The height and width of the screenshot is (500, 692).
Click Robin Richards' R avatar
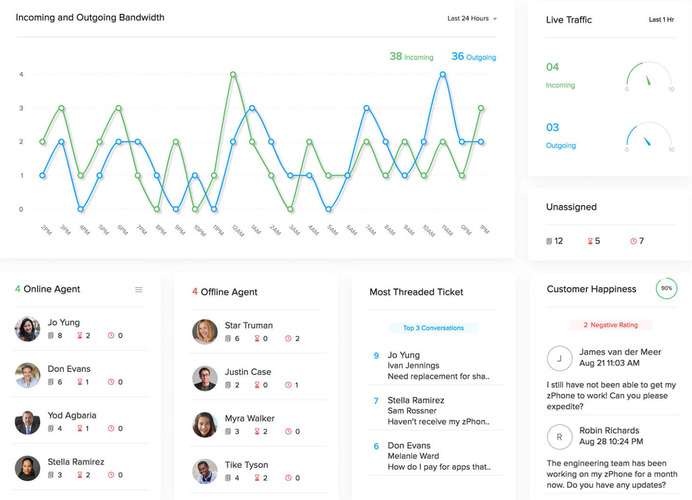(560, 437)
